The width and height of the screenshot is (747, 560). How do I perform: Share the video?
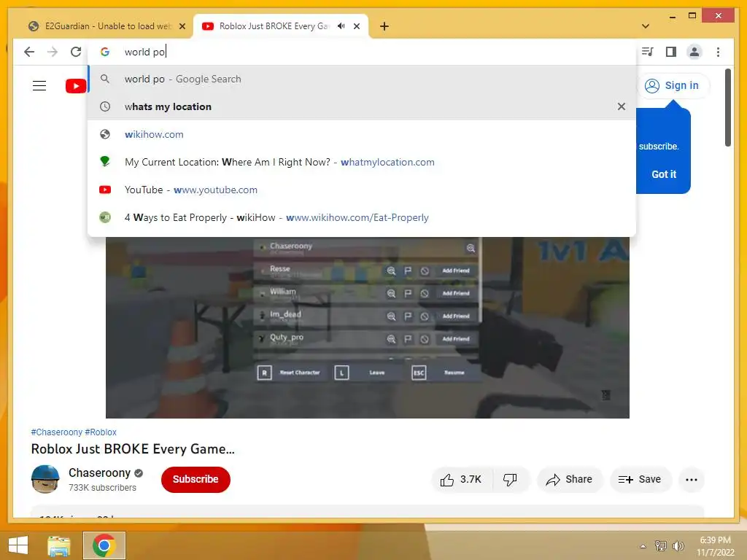[x=570, y=480]
